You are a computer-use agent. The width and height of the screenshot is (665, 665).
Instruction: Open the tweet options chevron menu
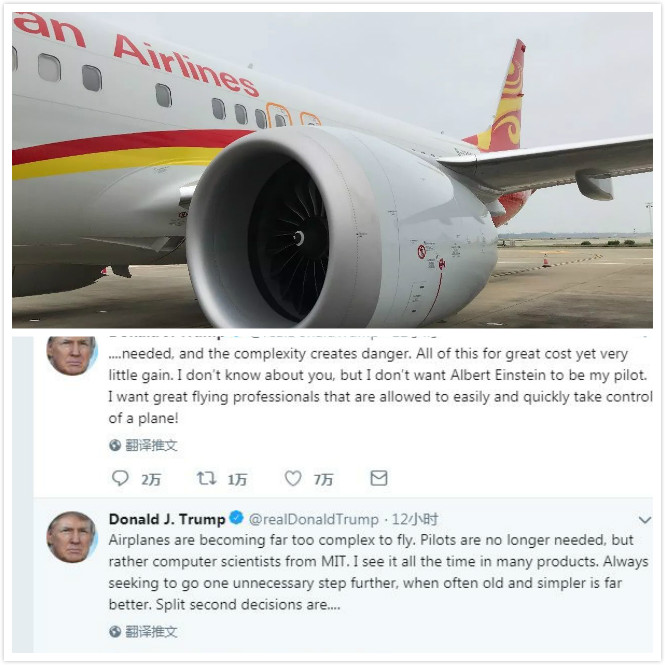click(645, 520)
